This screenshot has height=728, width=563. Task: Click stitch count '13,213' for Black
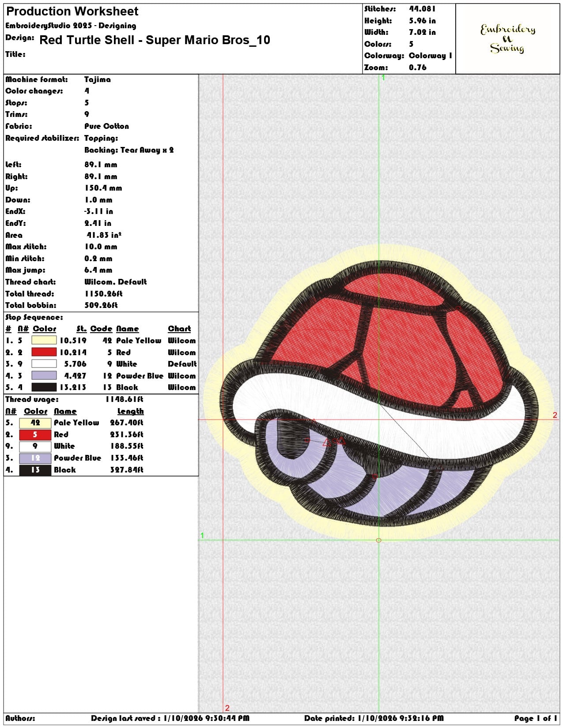click(73, 387)
